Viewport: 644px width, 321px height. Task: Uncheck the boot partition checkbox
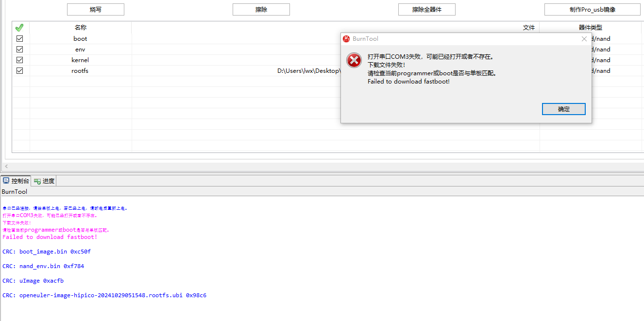coord(20,38)
